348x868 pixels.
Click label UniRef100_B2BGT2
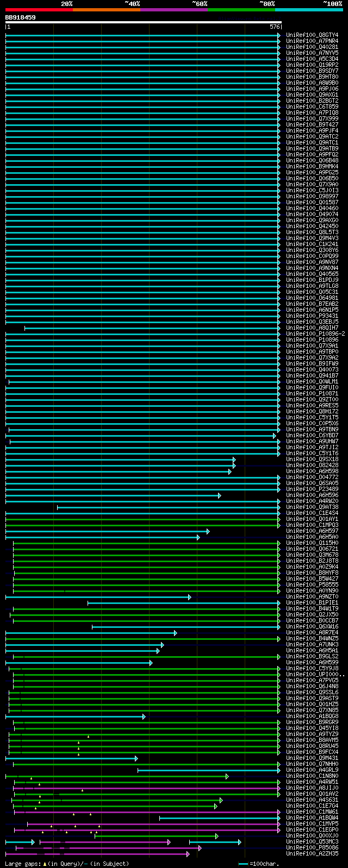(x=312, y=101)
